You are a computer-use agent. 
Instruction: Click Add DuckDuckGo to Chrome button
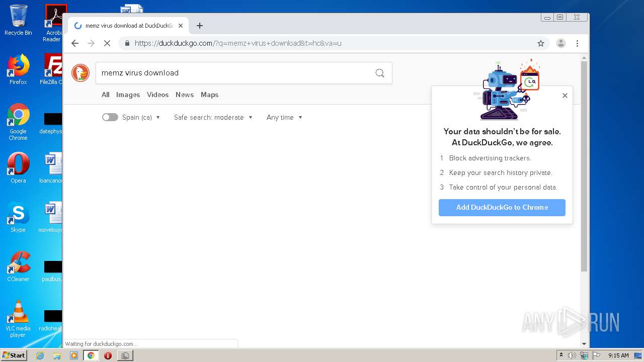pyautogui.click(x=502, y=208)
